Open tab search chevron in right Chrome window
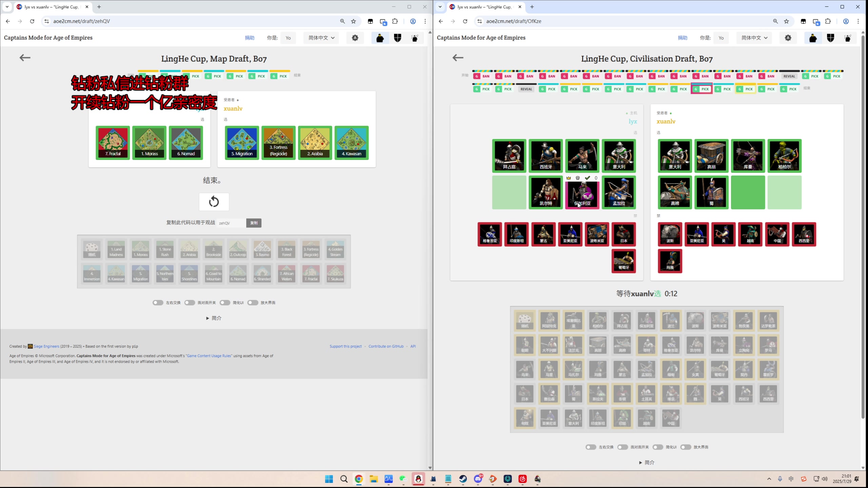The height and width of the screenshot is (488, 868). pyautogui.click(x=440, y=7)
